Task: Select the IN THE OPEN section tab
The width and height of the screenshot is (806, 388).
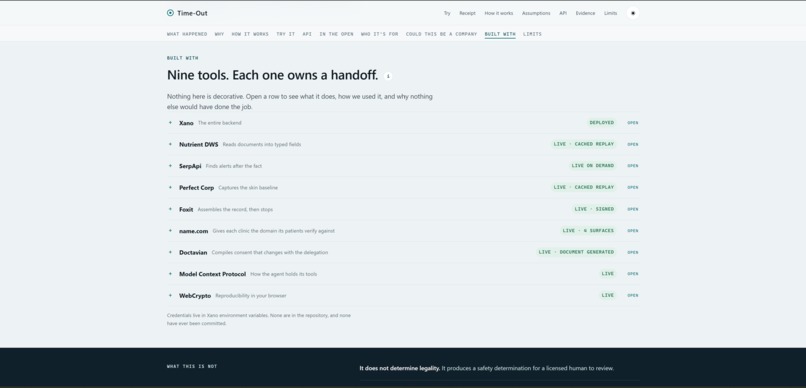Action: point(336,34)
